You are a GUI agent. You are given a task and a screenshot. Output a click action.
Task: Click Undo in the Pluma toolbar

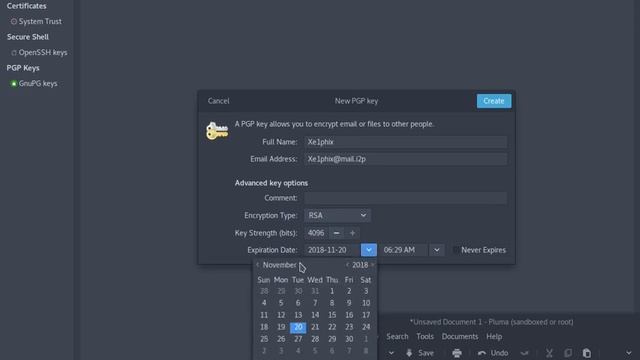tap(493, 353)
